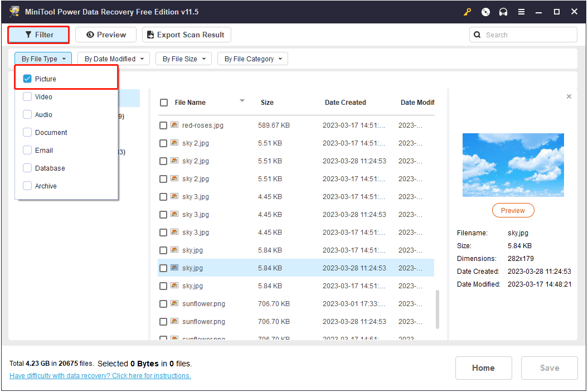Click the File Name column sort arrow
Viewport: 588px width, 392px height.
tap(242, 100)
